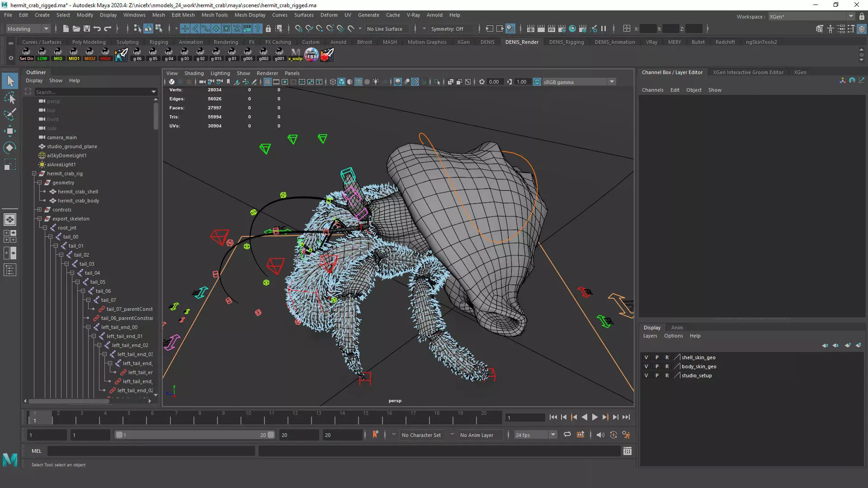Open the viewport Shading menu
This screenshot has height=488, width=868.
point(194,73)
